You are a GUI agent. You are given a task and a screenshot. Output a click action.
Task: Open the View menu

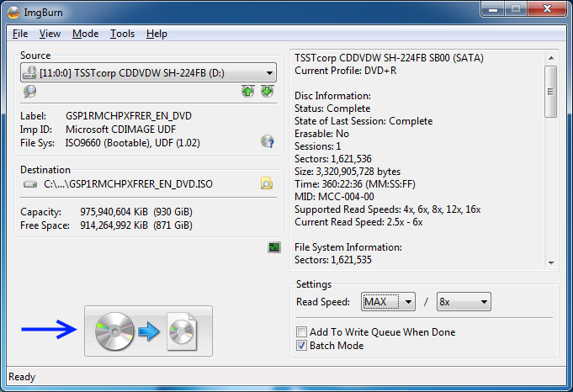(x=50, y=34)
